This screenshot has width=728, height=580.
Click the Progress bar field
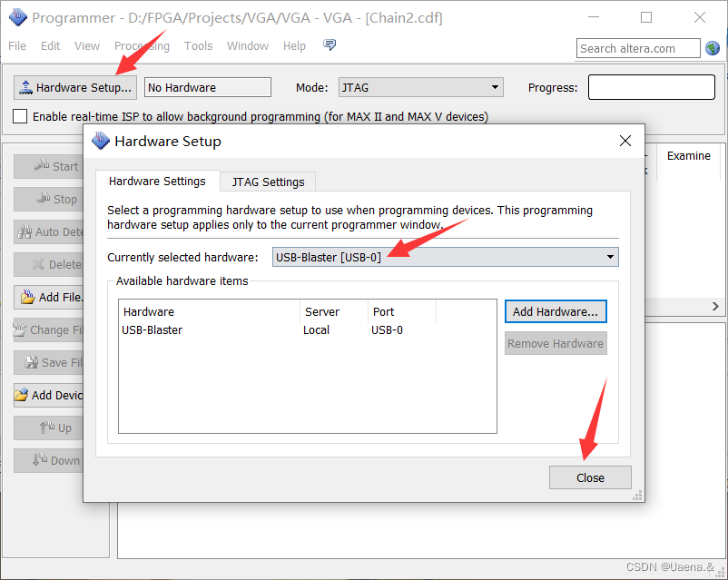[x=652, y=87]
